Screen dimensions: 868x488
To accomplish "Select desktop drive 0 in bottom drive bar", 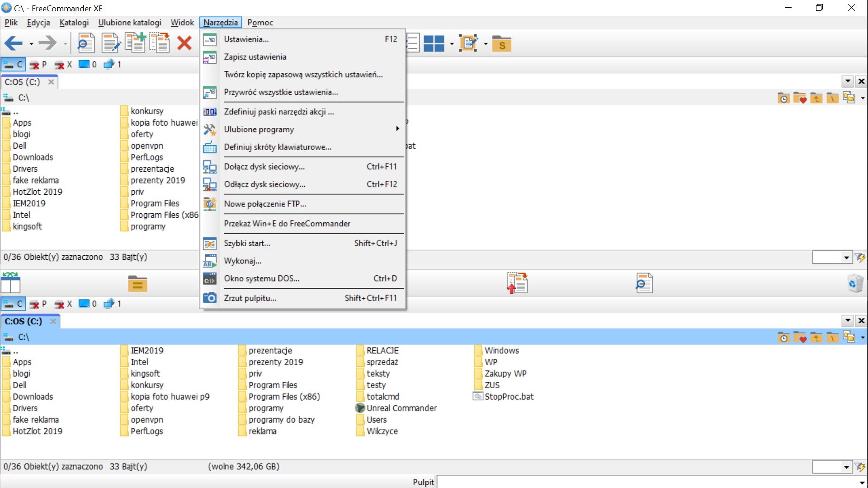I will click(88, 304).
